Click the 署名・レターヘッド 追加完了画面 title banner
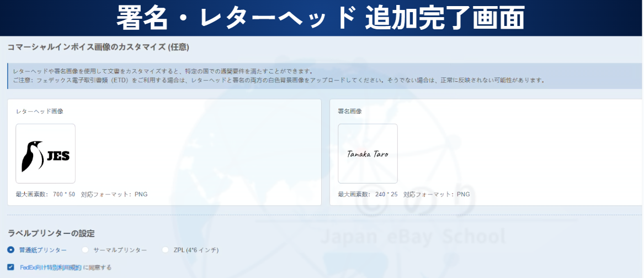 [321, 18]
